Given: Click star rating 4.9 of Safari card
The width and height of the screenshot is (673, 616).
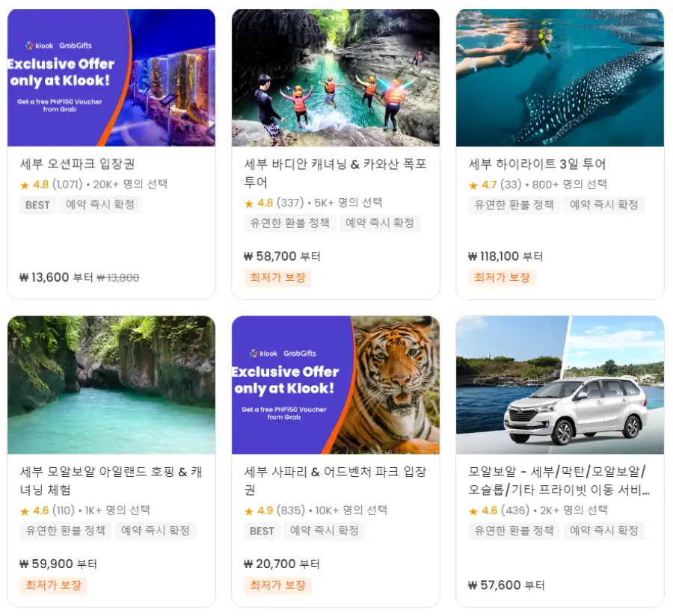Looking at the screenshot, I should 265,511.
